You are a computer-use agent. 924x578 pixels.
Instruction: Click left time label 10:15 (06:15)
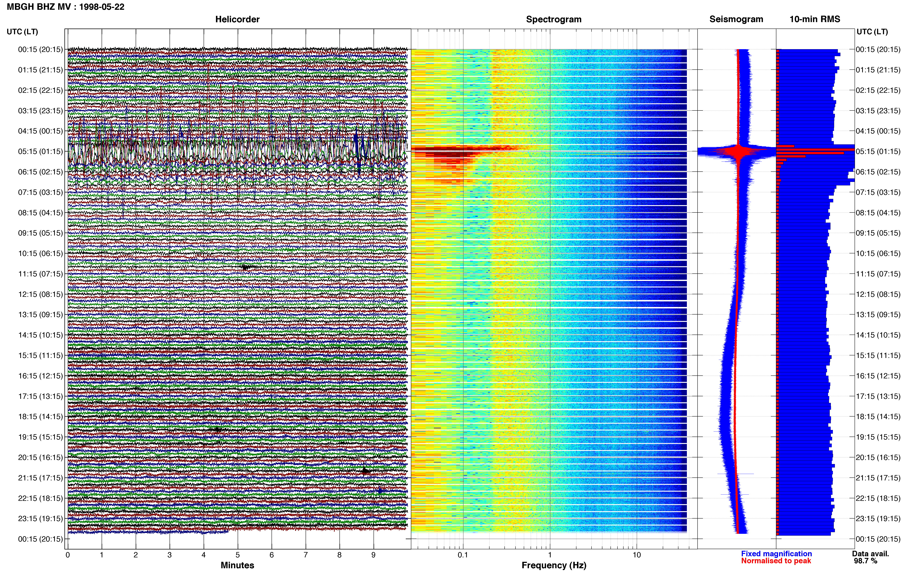pyautogui.click(x=41, y=253)
